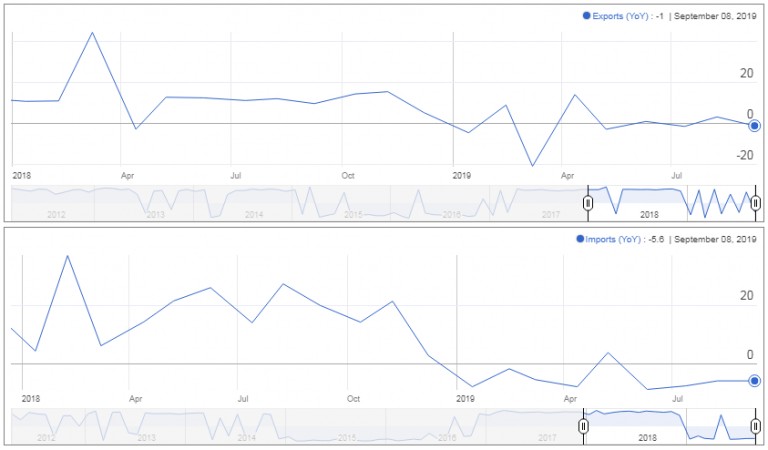Jump to 2017 in the Imports navigator

[547, 438]
